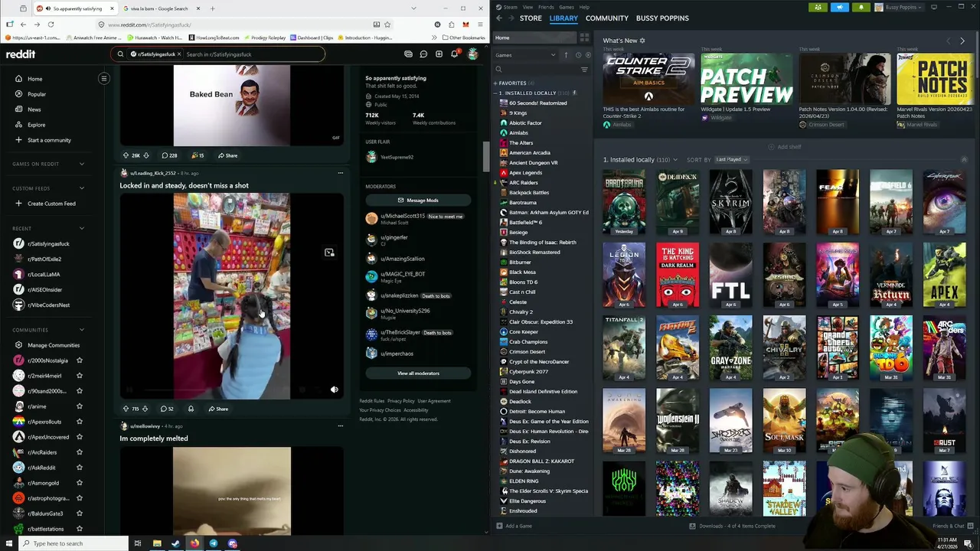
Task: Open new browser tab
Action: click(212, 8)
